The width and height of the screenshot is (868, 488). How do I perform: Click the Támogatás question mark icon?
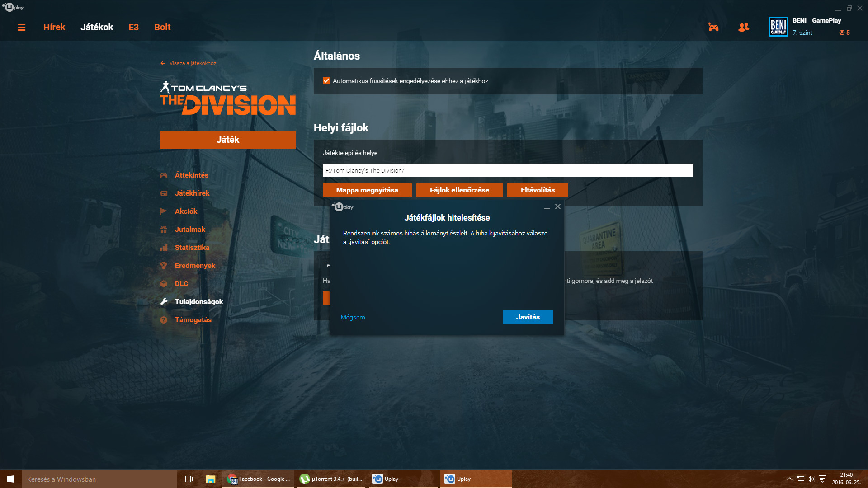coord(164,320)
